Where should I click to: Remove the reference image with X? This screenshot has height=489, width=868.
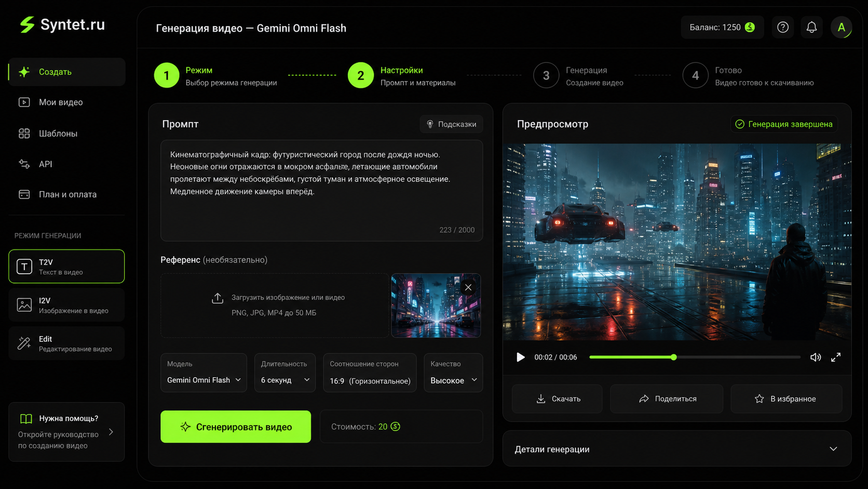pyautogui.click(x=468, y=287)
